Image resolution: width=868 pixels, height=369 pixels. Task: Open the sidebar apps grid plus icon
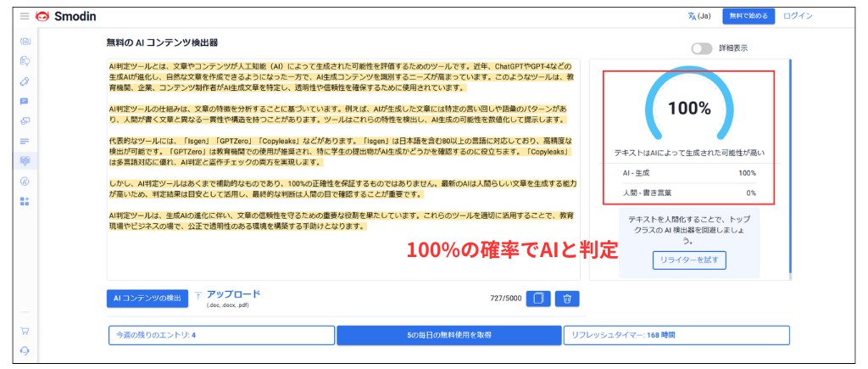click(x=25, y=201)
